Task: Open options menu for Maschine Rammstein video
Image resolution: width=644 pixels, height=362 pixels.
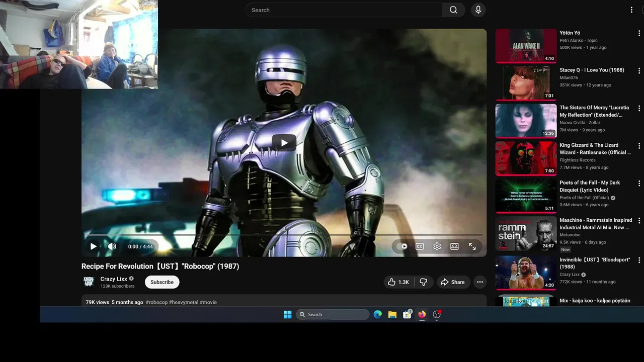Action: [x=639, y=221]
